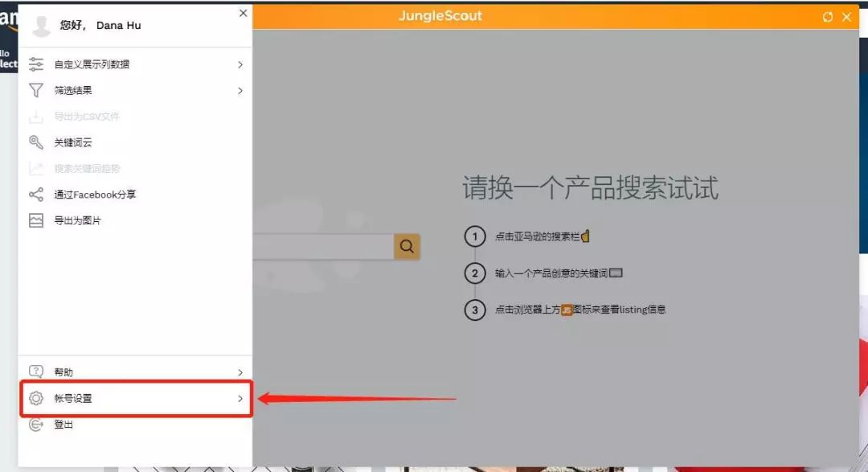Click the greeting text 您好, Dana Hu
The height and width of the screenshot is (472, 868).
(100, 26)
